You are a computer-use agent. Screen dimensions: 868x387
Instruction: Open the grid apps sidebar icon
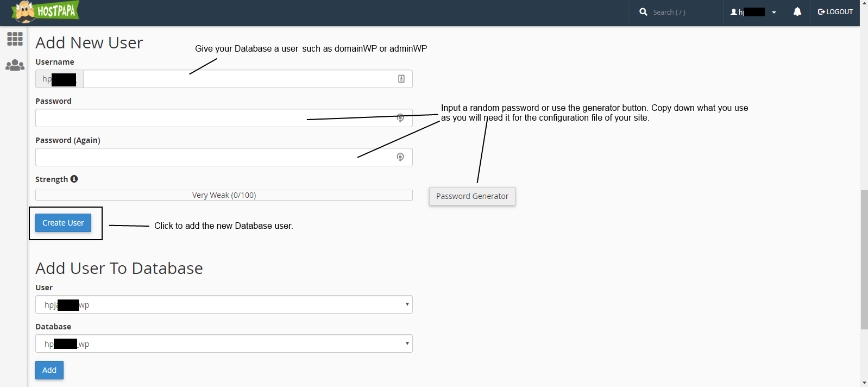coord(15,39)
